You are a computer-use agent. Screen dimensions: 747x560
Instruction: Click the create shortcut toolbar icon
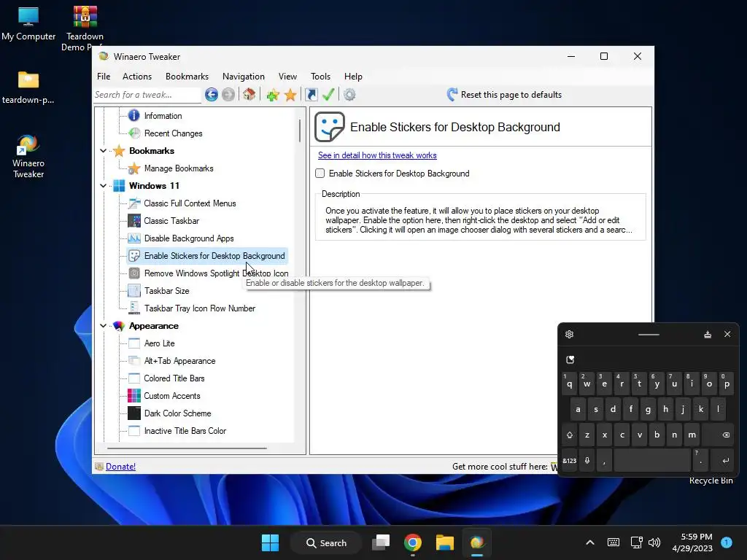[x=311, y=95]
